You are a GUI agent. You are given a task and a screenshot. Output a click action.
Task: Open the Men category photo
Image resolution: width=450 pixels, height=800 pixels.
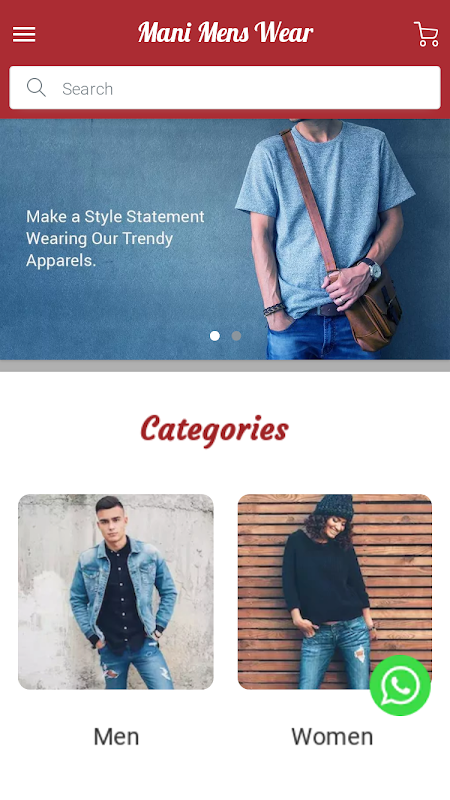pos(116,592)
